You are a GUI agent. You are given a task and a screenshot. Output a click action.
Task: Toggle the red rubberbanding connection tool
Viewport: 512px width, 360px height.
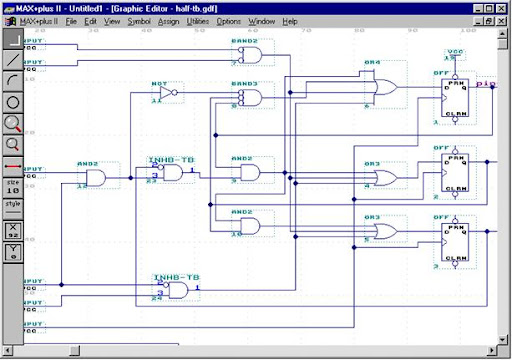pyautogui.click(x=13, y=166)
